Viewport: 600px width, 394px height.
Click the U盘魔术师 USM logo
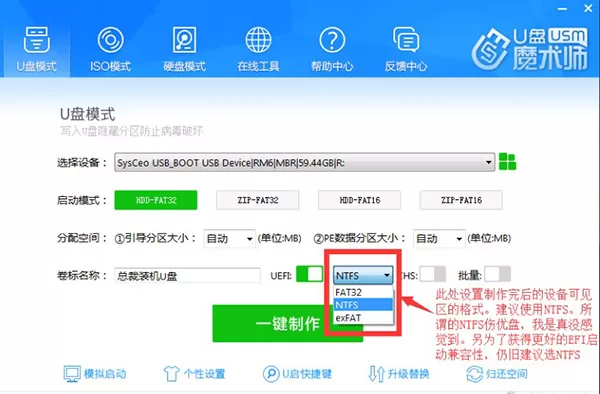tap(530, 49)
